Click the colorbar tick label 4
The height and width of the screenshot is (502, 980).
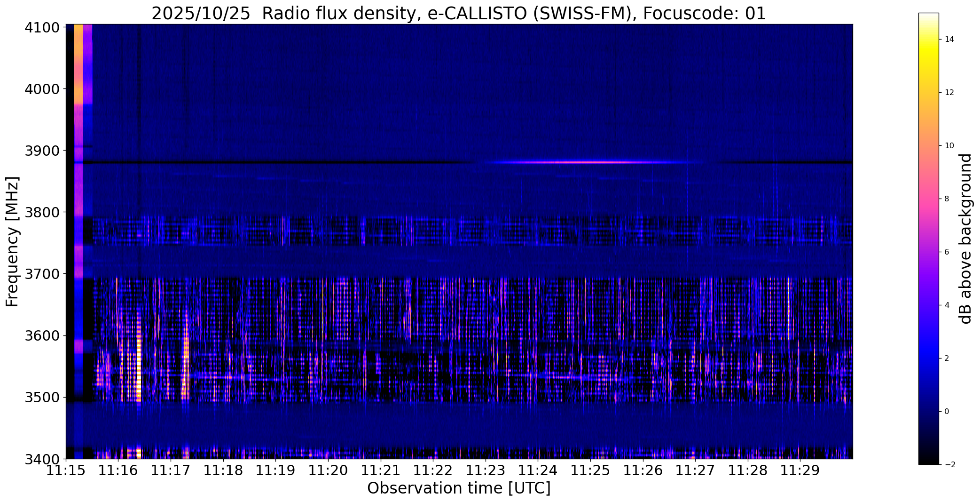click(947, 305)
